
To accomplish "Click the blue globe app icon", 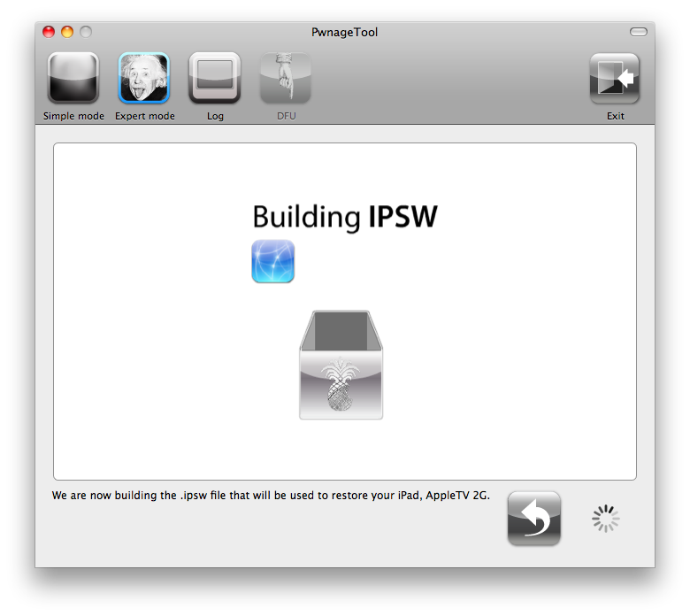I will [272, 261].
